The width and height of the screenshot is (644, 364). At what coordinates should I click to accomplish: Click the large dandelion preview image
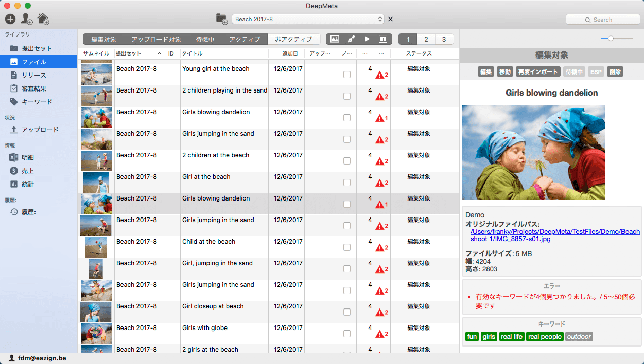pos(533,152)
